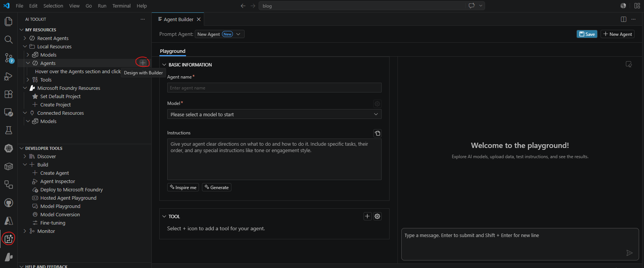The width and height of the screenshot is (644, 268).
Task: Expand Recent Agents tree node
Action: [x=25, y=38]
